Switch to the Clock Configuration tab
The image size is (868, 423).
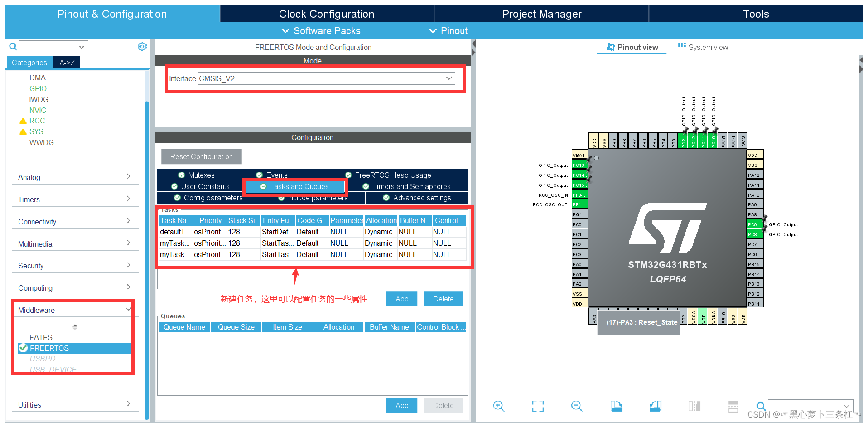pyautogui.click(x=326, y=14)
